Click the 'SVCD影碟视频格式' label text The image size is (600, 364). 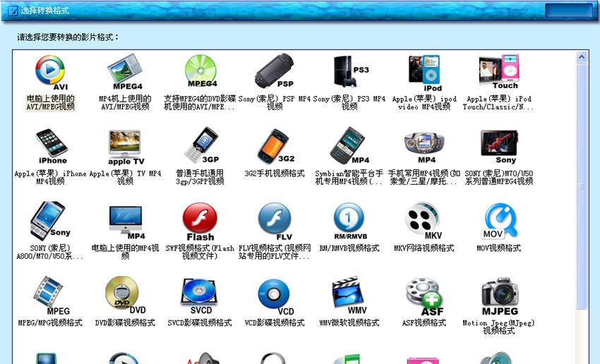click(x=200, y=323)
